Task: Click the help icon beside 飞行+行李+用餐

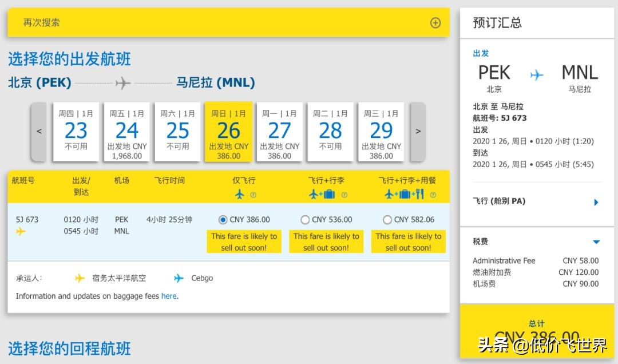Action: point(433,195)
